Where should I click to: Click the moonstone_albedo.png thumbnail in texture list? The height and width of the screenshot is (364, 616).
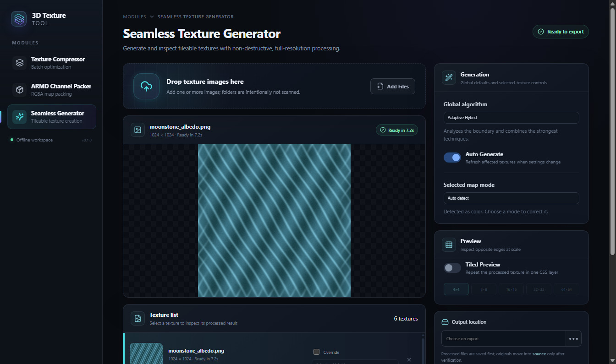pyautogui.click(x=146, y=353)
